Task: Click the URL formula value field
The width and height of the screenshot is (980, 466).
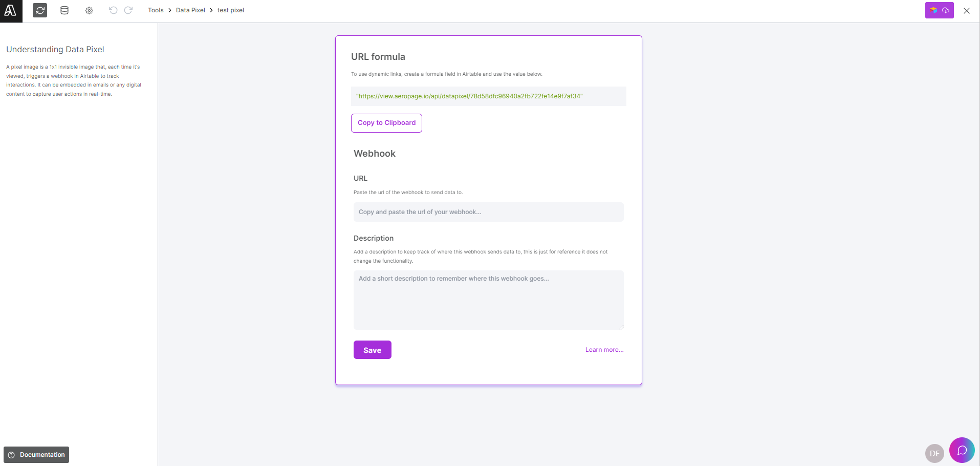Action: (x=488, y=96)
